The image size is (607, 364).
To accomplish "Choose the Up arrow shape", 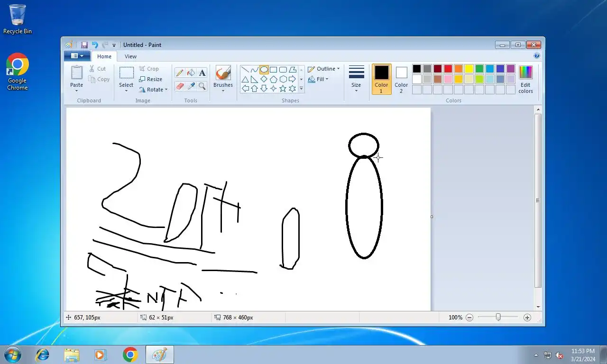I will [x=255, y=89].
